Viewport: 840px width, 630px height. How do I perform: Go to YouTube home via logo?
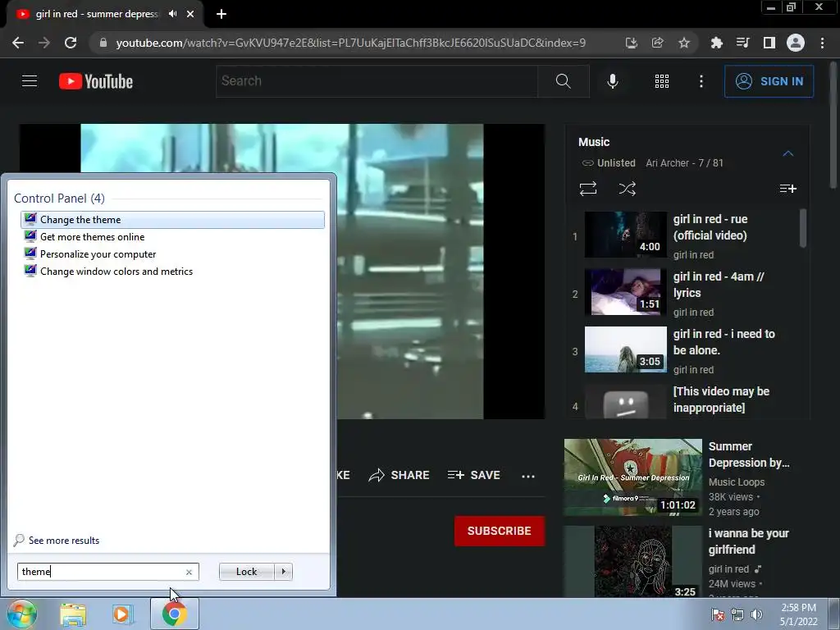coord(96,81)
